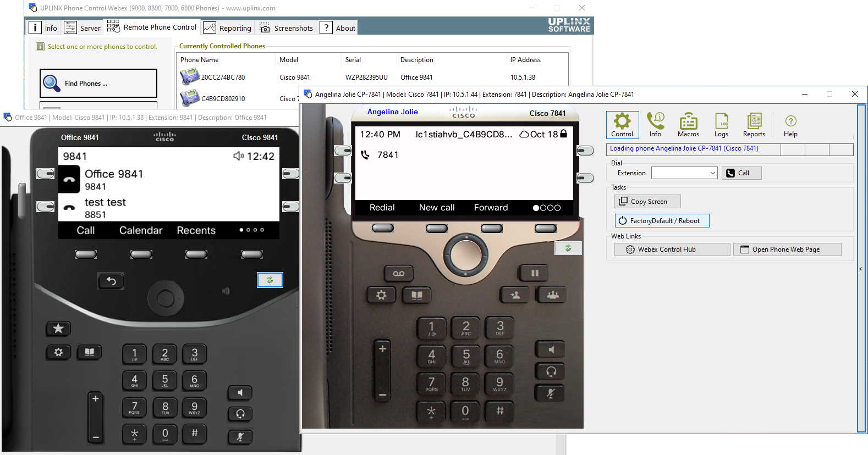This screenshot has height=455, width=868.
Task: Open the Webex Control Hub link button
Action: [672, 249]
